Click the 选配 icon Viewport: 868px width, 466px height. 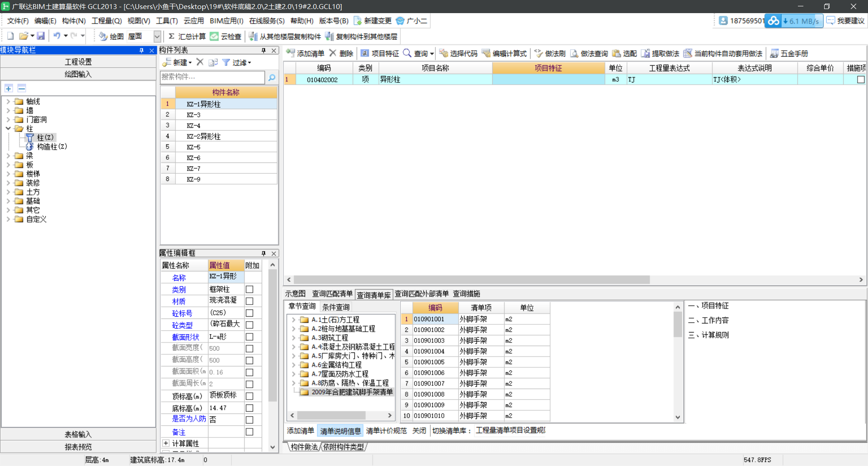pyautogui.click(x=616, y=53)
